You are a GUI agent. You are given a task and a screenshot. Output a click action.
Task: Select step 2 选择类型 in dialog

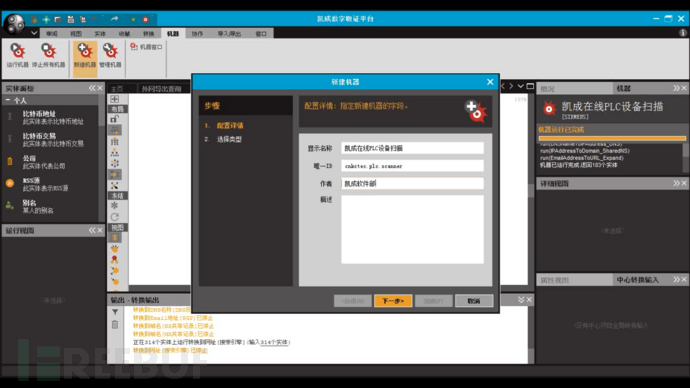click(229, 139)
